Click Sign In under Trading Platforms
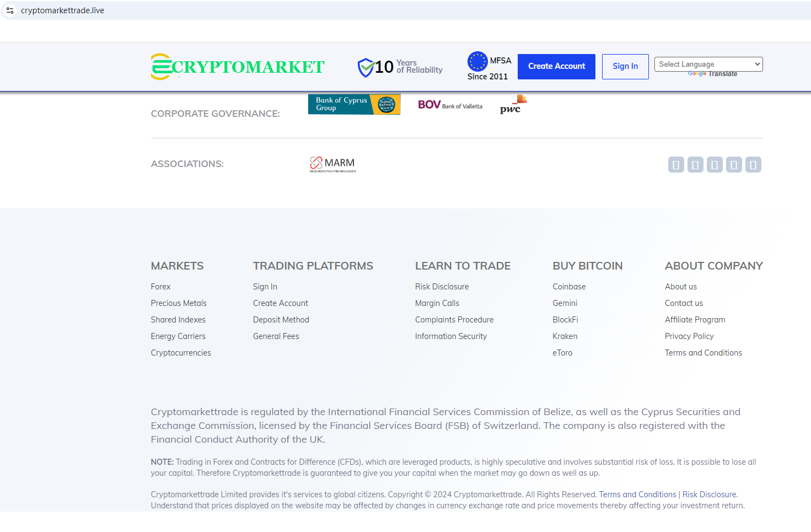Screen dimensions: 811x532 265,287
